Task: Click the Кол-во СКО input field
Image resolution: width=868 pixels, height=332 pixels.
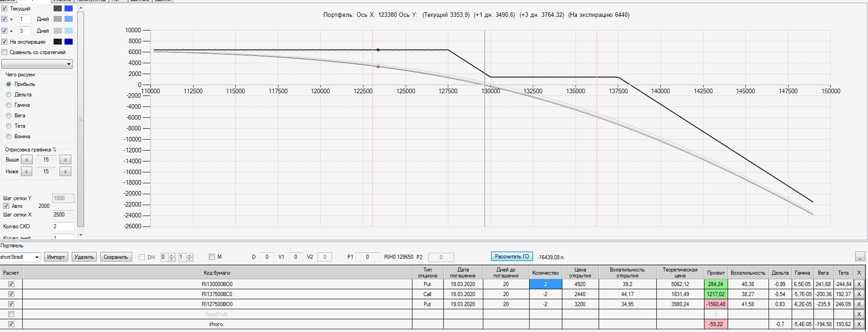Action: (63, 226)
